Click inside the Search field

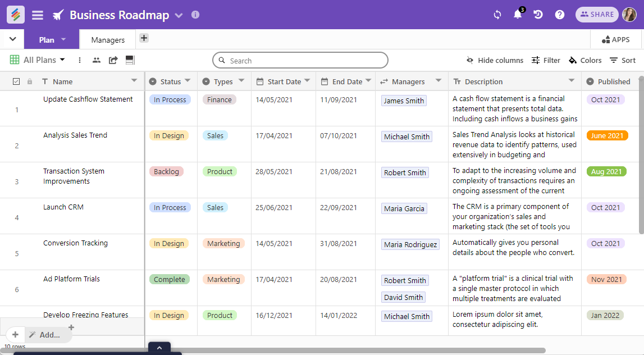click(300, 60)
